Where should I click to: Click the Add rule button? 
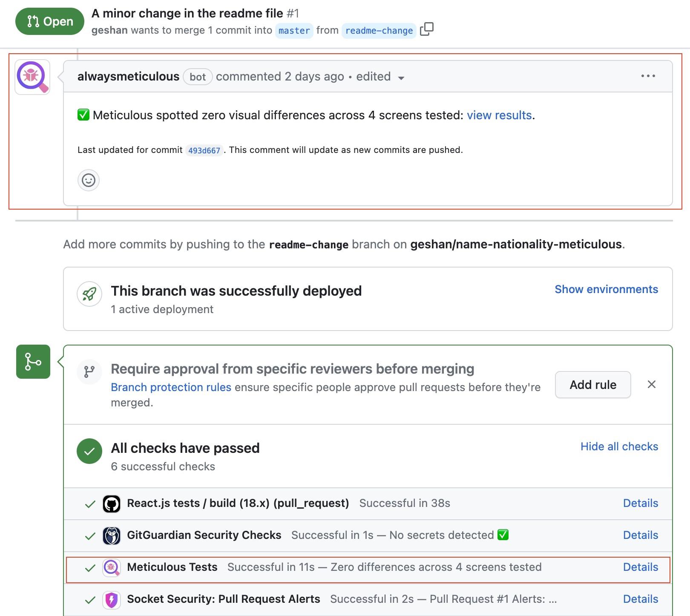pos(592,385)
